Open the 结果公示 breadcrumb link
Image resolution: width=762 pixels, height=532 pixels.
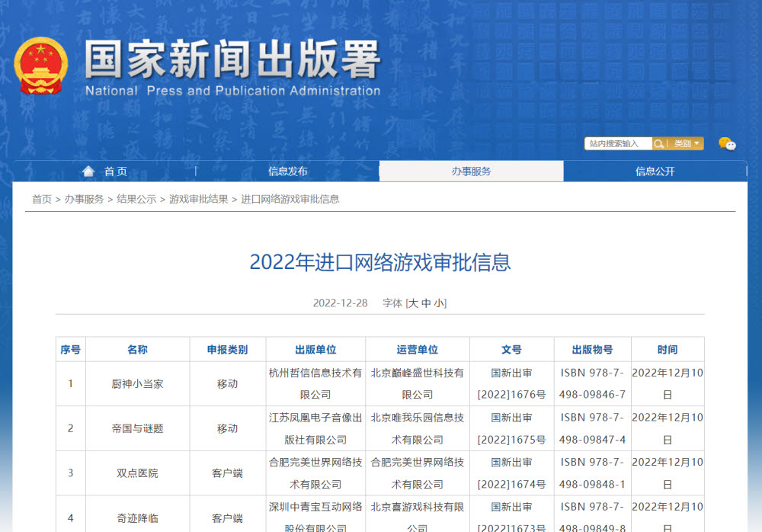[x=136, y=199]
